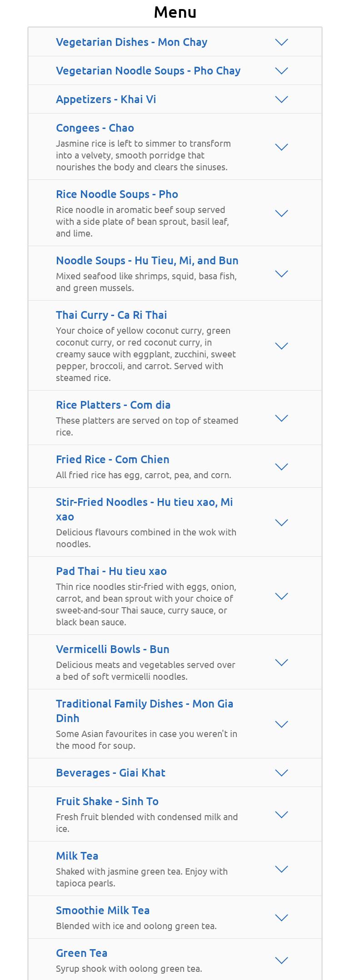
Task: Click the Milk Tea chevron arrow
Action: pos(281,869)
